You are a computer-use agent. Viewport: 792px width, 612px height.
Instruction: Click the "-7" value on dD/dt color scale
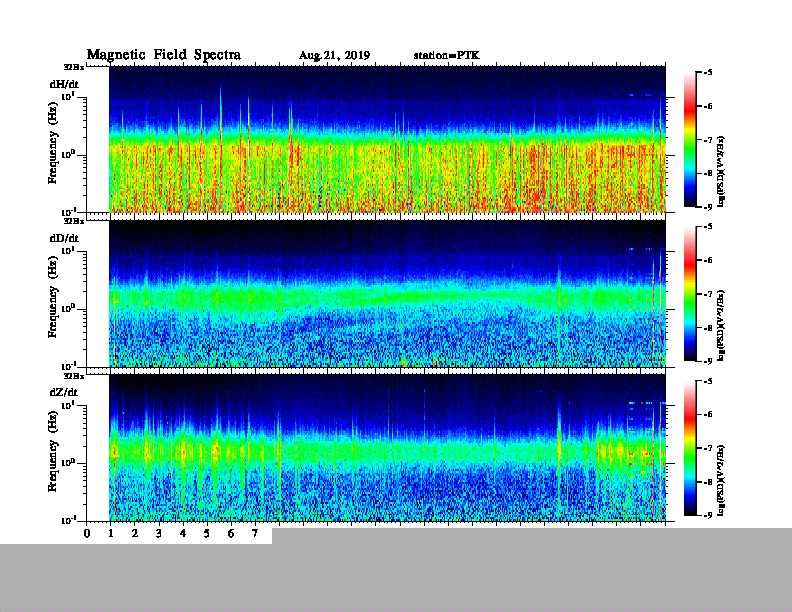point(708,294)
